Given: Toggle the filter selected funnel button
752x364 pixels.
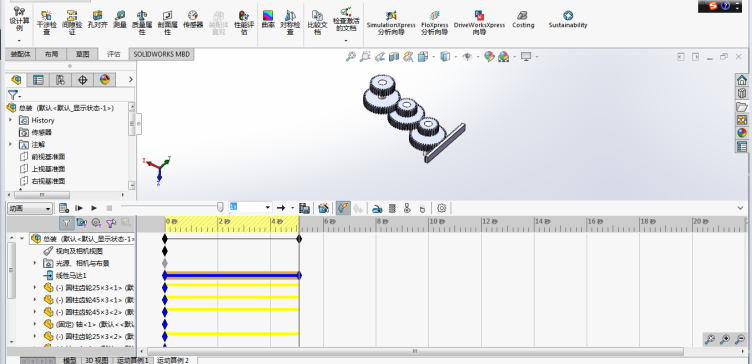Looking at the screenshot, I should point(111,223).
